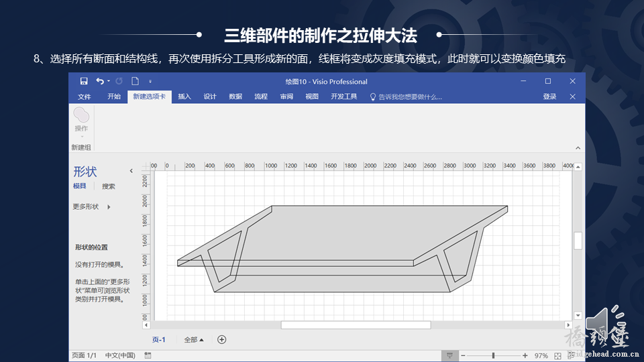Screen dimensions: 644x362
Task: Click the horizontal scrollbar left arrow
Action: click(x=146, y=325)
